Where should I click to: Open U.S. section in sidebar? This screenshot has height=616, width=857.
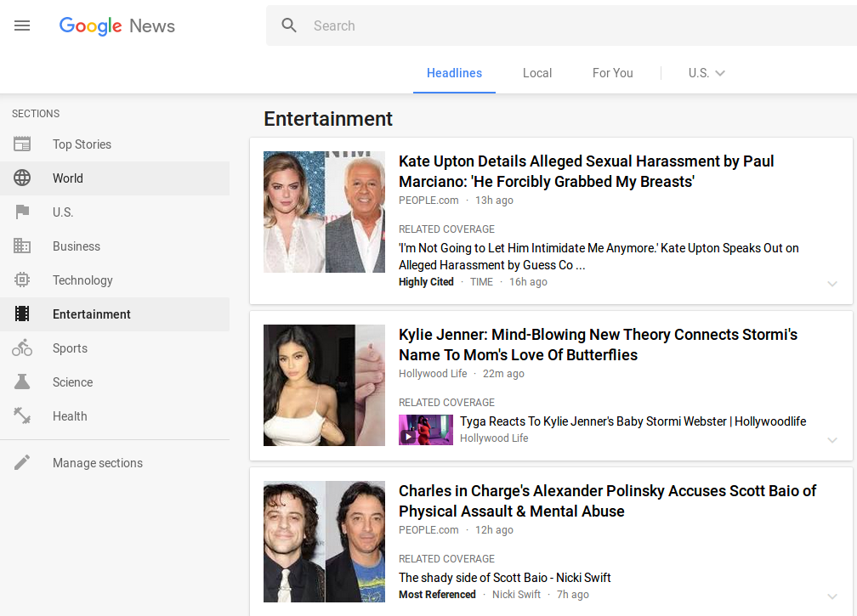(115, 212)
